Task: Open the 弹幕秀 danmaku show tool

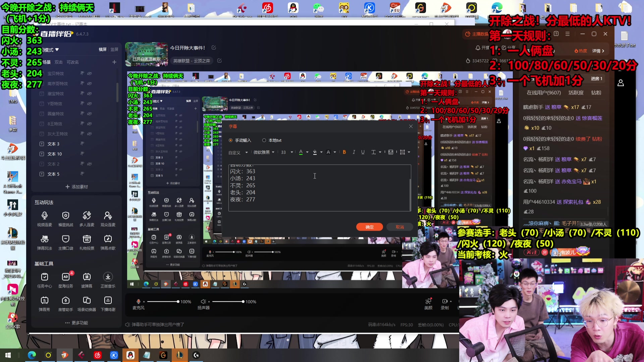Action: click(x=44, y=304)
